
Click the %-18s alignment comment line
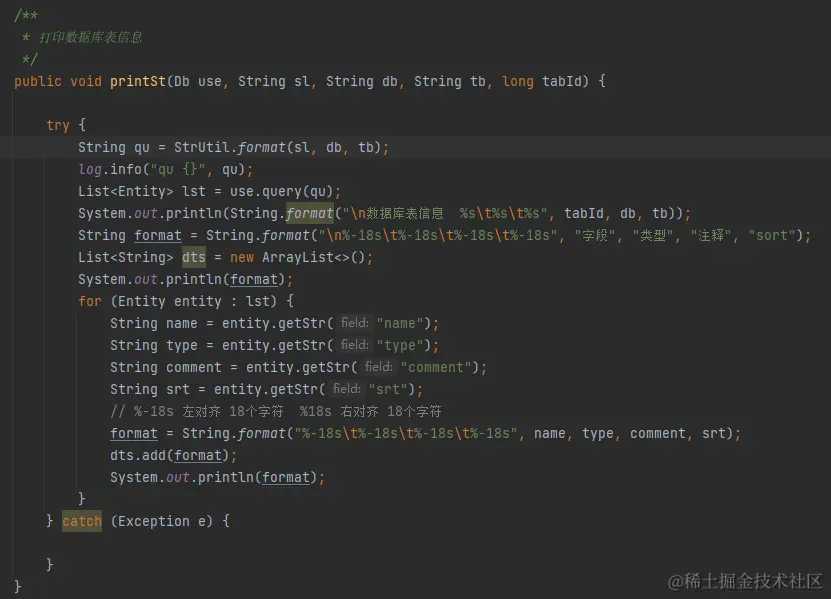coord(276,411)
